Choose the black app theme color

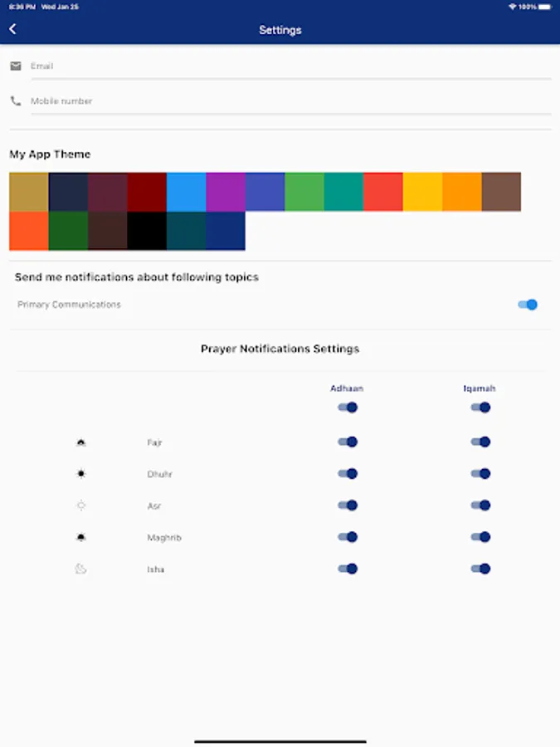pos(147,231)
